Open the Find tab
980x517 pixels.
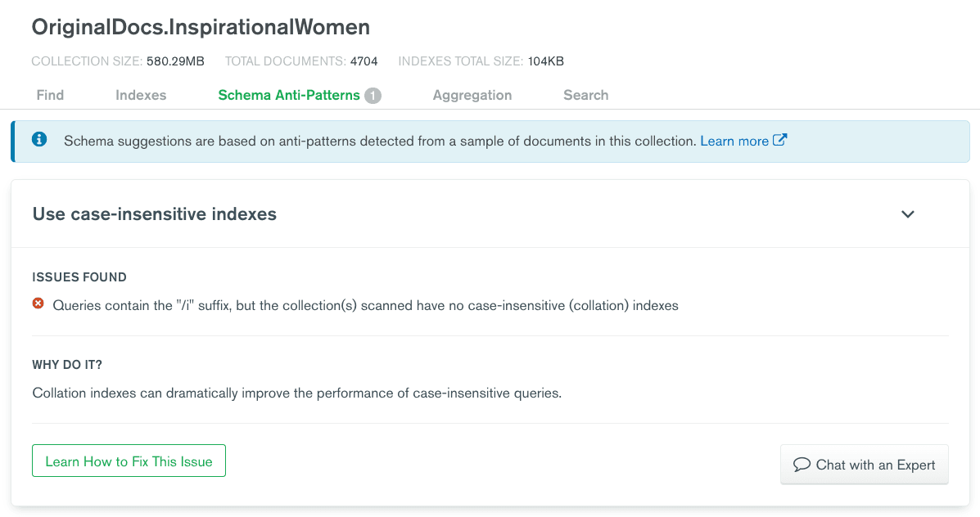coord(50,95)
